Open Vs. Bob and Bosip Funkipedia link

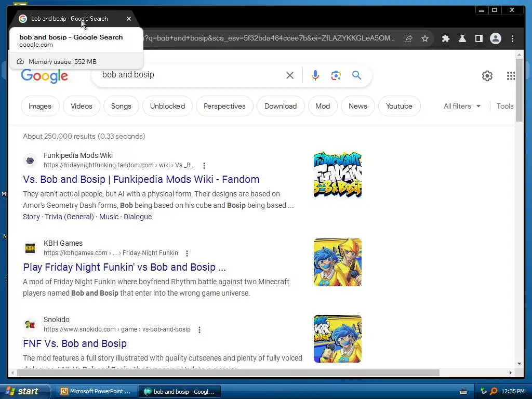[x=141, y=179]
